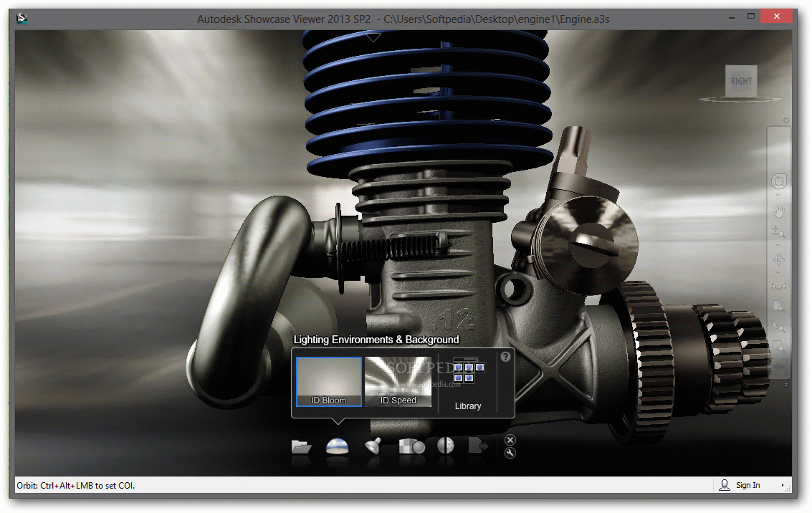Open navigation bar options arrow at bottom
The image size is (812, 513).
pyautogui.click(x=786, y=385)
